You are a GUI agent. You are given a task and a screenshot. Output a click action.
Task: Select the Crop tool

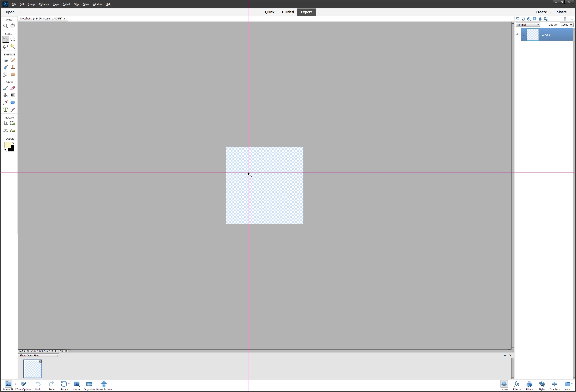(5, 123)
